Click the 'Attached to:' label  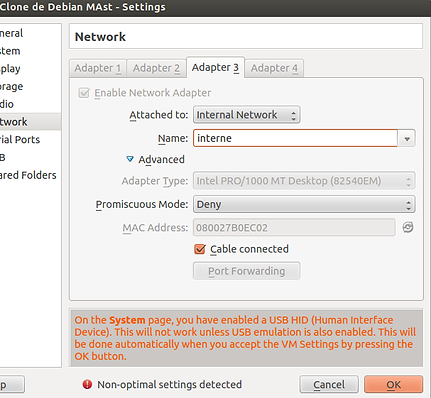159,115
